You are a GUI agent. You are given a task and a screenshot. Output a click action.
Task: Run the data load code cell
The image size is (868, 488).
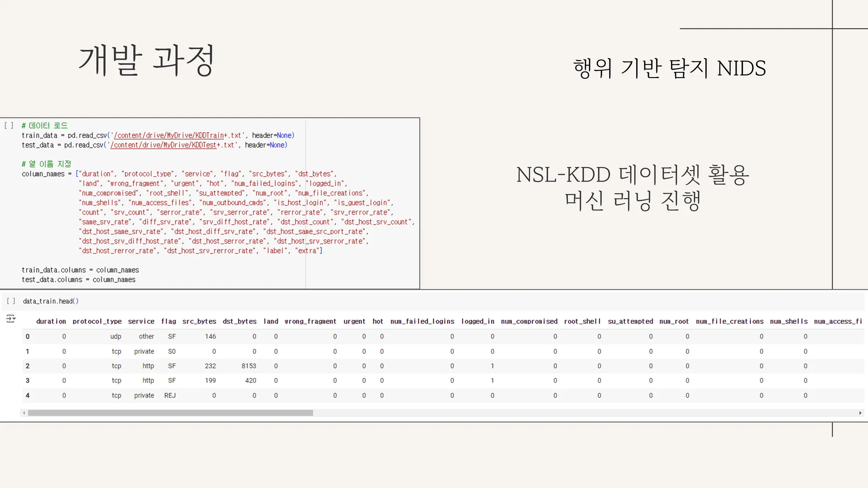coord(9,125)
